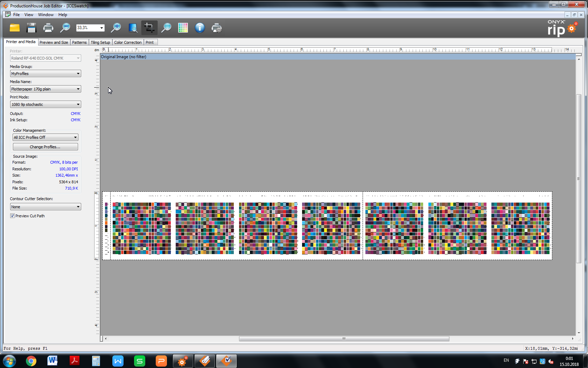Click the horizontal scrollbar left arrow
The width and height of the screenshot is (588, 368).
[x=106, y=339]
